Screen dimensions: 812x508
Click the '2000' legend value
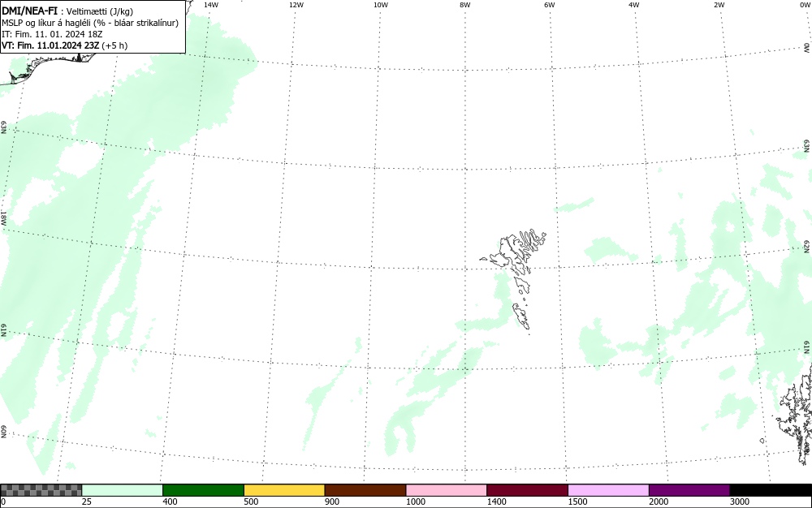[659, 502]
